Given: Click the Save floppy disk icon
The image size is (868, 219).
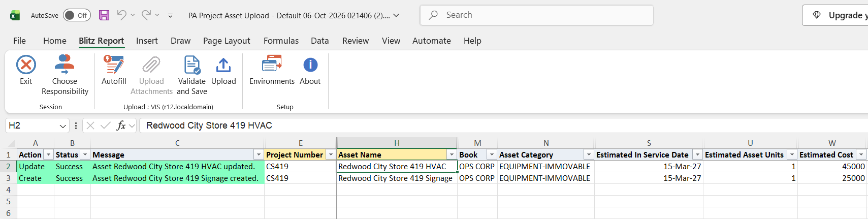Looking at the screenshot, I should pos(104,15).
